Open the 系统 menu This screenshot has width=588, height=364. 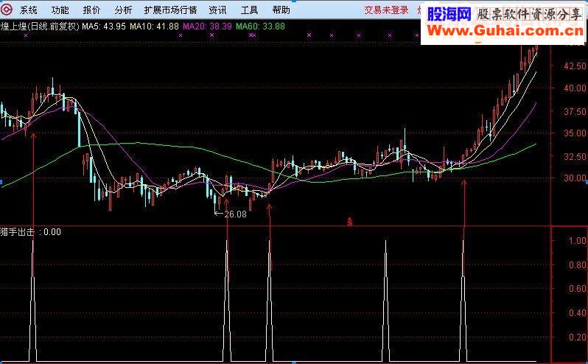(29, 10)
